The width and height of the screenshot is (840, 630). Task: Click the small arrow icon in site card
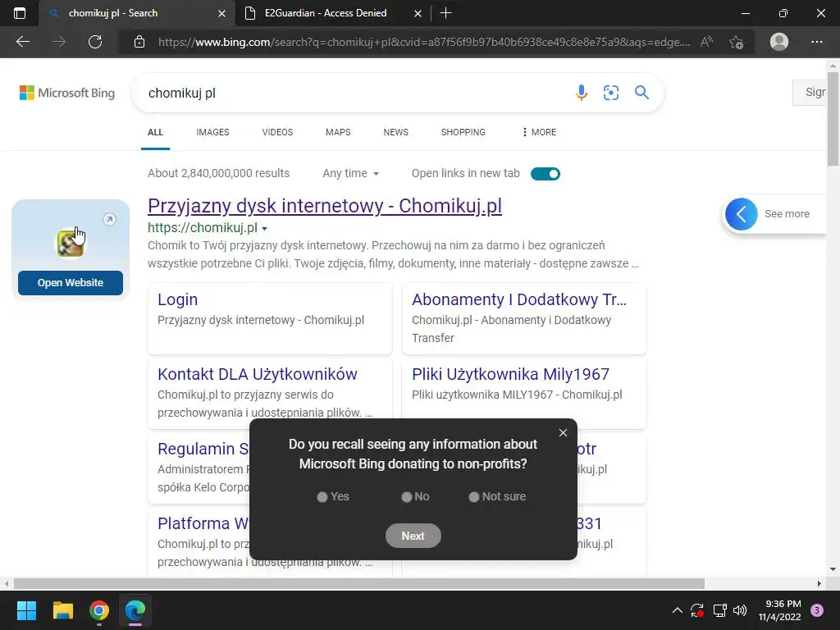point(109,219)
